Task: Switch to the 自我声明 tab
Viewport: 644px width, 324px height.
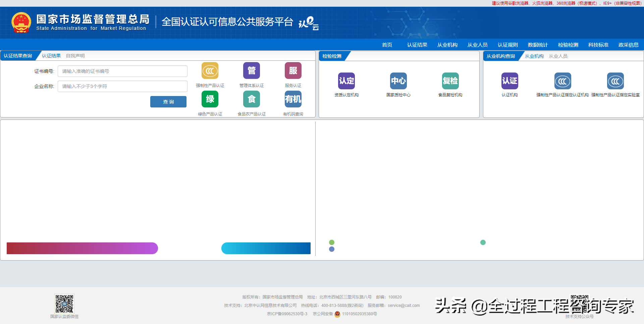Action: coord(75,55)
